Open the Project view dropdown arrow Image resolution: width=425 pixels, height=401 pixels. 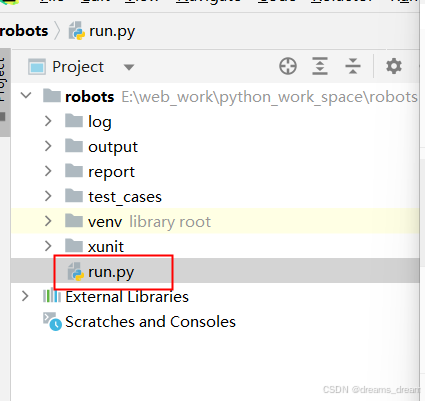(x=129, y=67)
